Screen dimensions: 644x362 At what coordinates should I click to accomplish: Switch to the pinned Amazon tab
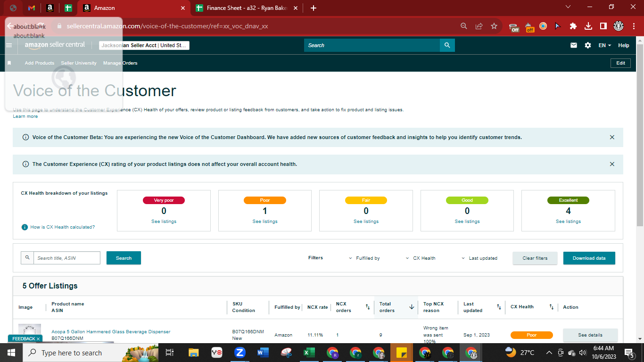50,8
